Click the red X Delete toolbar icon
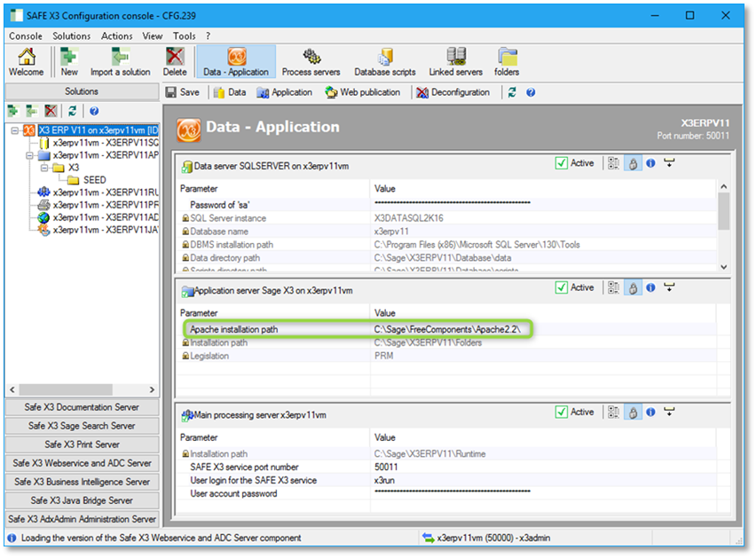Image resolution: width=756 pixels, height=558 pixels. (x=175, y=61)
